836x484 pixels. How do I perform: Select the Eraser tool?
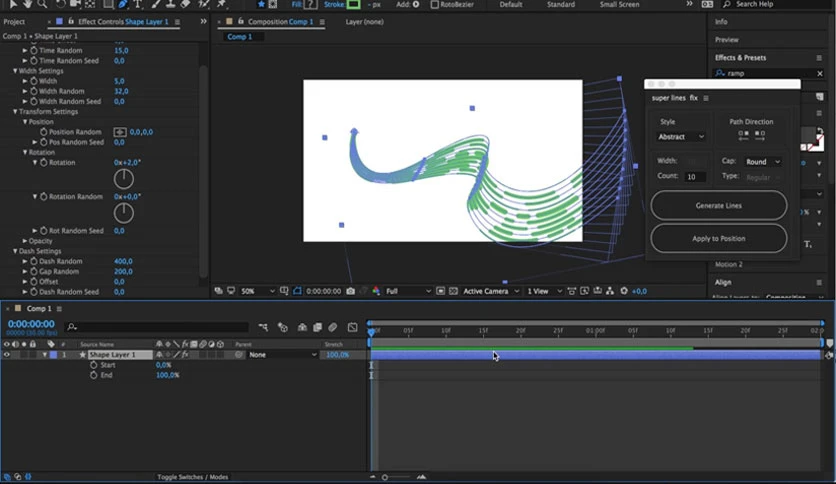pos(185,4)
